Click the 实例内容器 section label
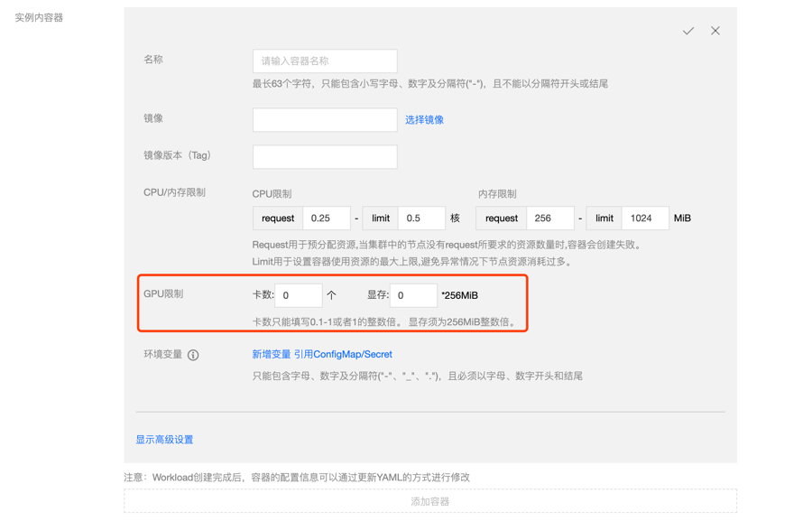The image size is (812, 521). tap(39, 18)
